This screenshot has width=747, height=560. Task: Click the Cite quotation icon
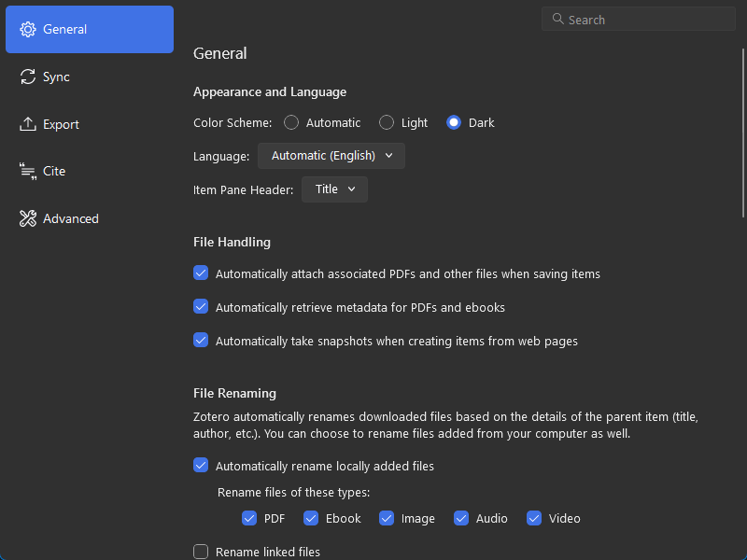[x=28, y=172]
